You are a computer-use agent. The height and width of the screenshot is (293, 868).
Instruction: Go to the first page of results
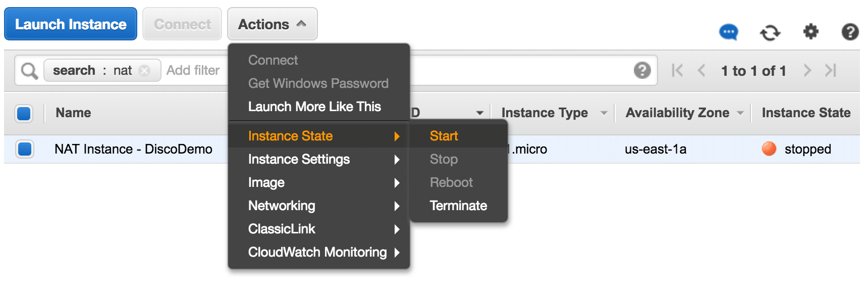[x=677, y=71]
